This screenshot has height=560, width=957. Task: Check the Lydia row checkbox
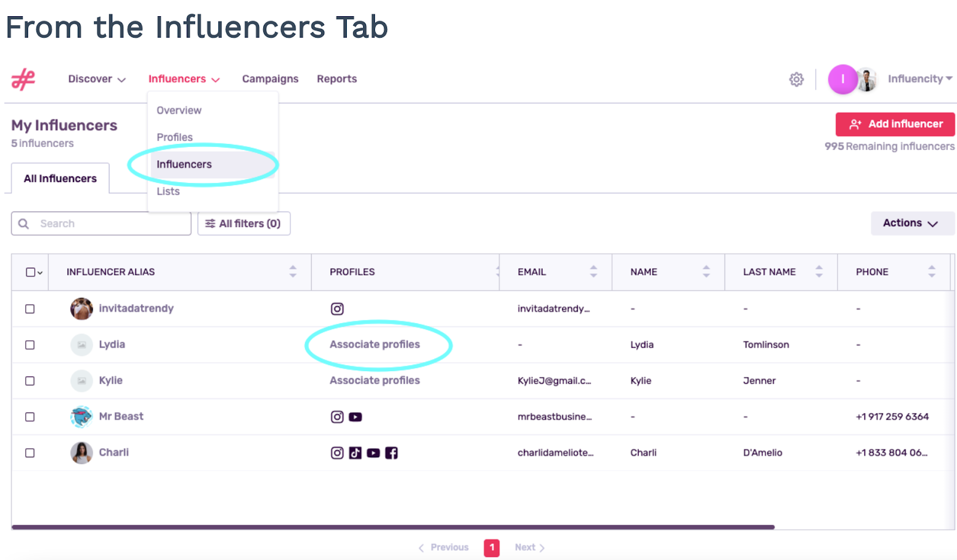pos(30,345)
